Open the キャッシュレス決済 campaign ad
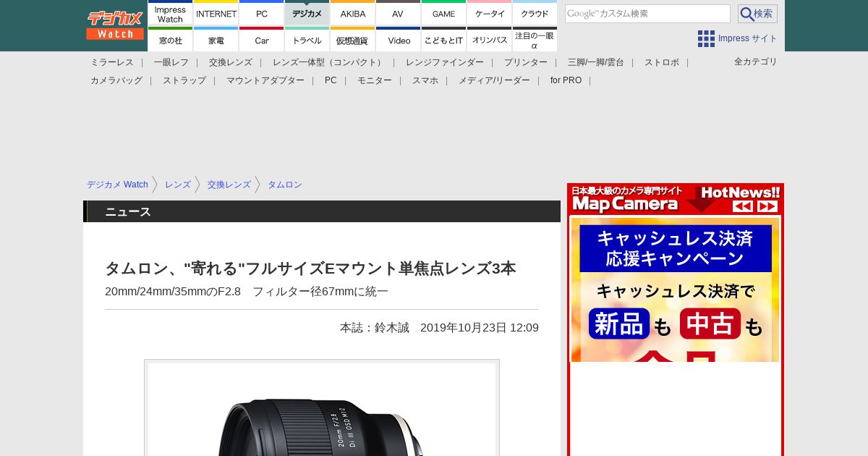868x456 pixels. coord(675,290)
